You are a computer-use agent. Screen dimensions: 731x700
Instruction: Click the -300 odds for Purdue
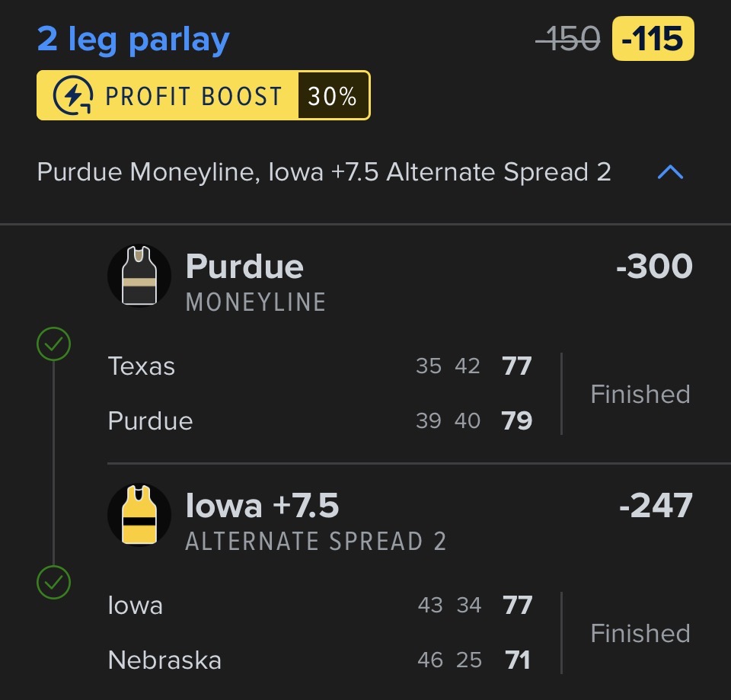[654, 267]
